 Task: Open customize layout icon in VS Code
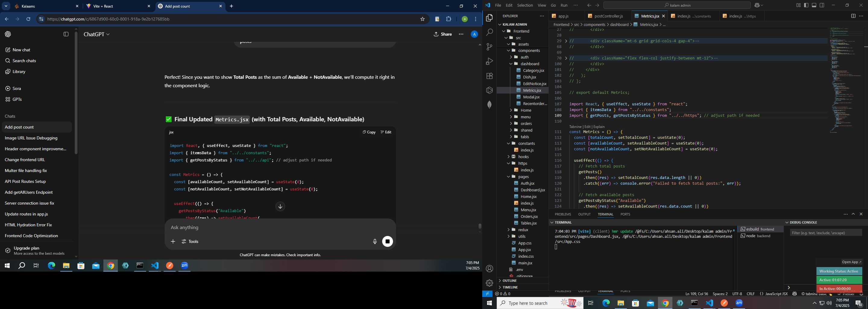point(799,5)
